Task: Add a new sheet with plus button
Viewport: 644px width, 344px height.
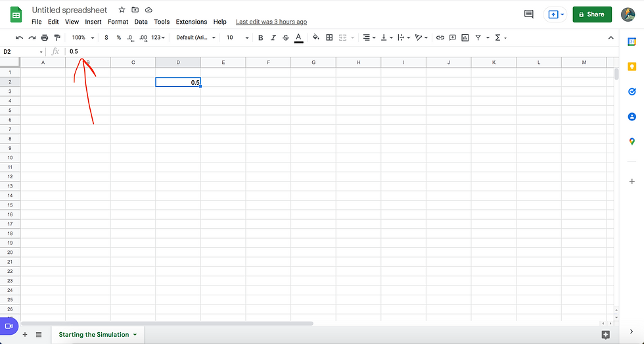Action: click(25, 335)
